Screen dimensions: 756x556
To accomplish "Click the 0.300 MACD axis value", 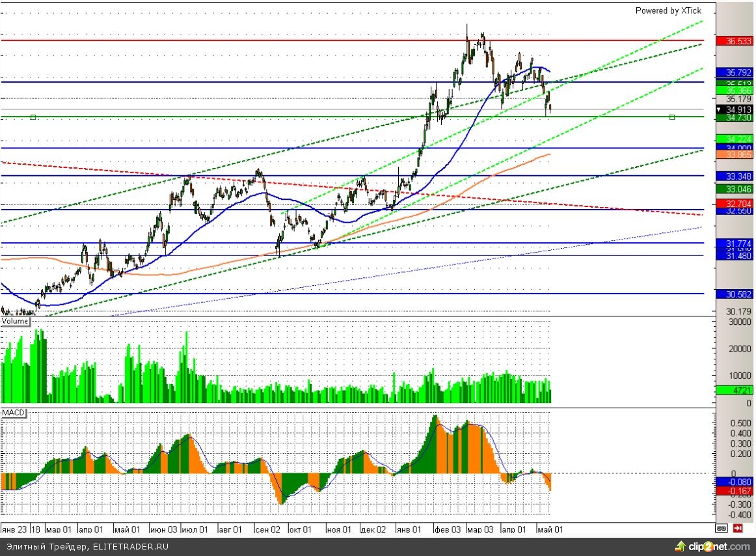I will click(x=740, y=443).
